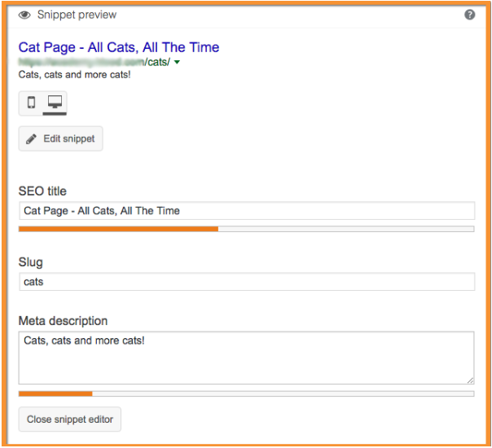Open the Cat Page title link in the preview
Image resolution: width=492 pixels, height=448 pixels.
[118, 47]
